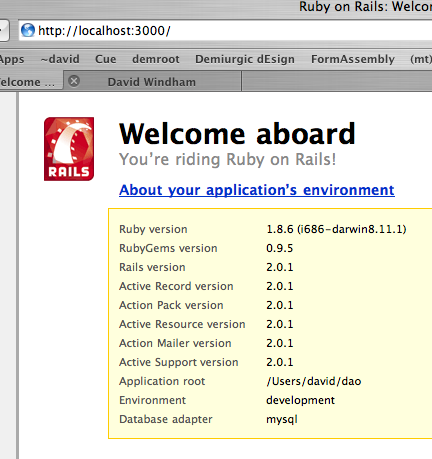Click the Action Pack version label

pos(171,305)
